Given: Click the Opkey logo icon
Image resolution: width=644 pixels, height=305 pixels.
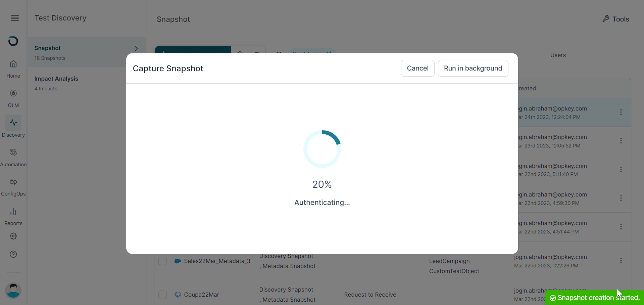Looking at the screenshot, I should coord(13,41).
